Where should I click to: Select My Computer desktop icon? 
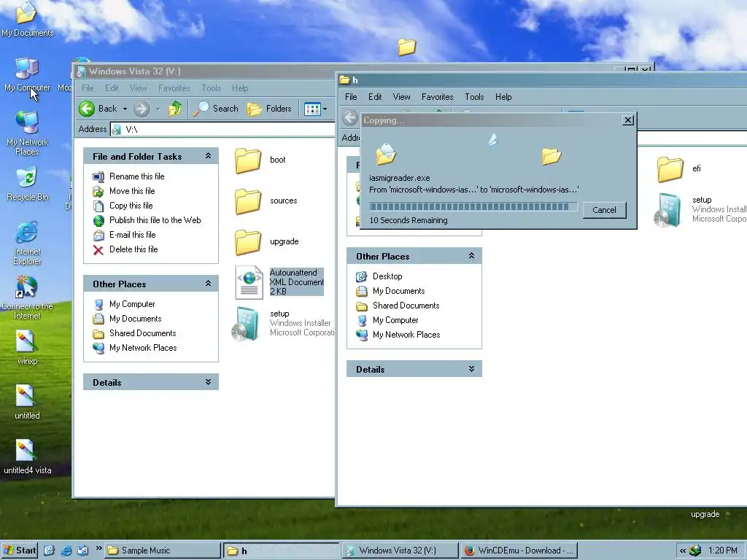(27, 75)
